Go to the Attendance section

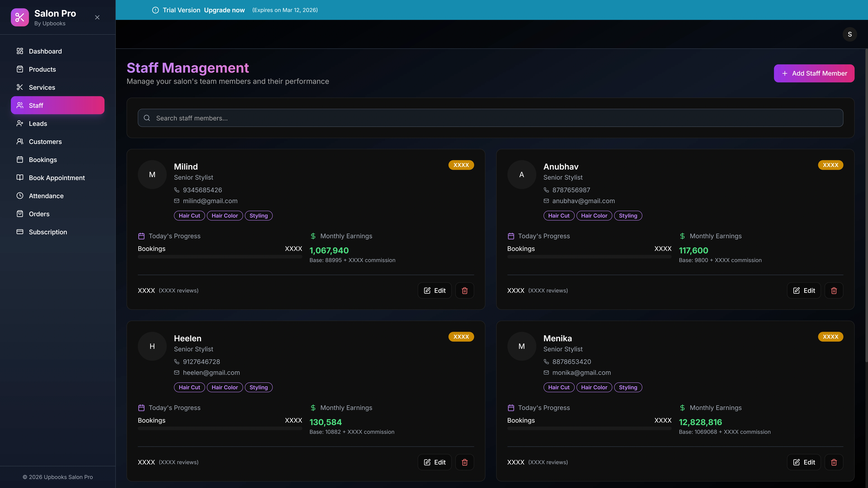[x=46, y=196]
